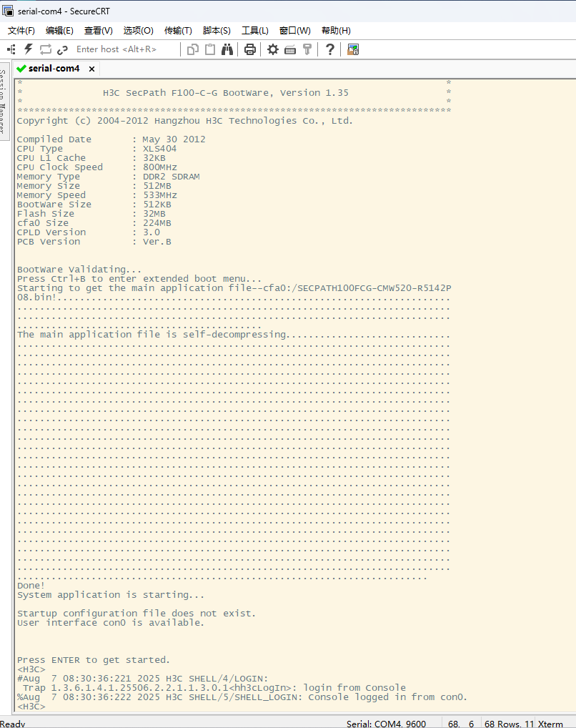Viewport: 576px width, 728px height.
Task: Click 'User interface con0 is available.' line
Action: click(x=111, y=623)
